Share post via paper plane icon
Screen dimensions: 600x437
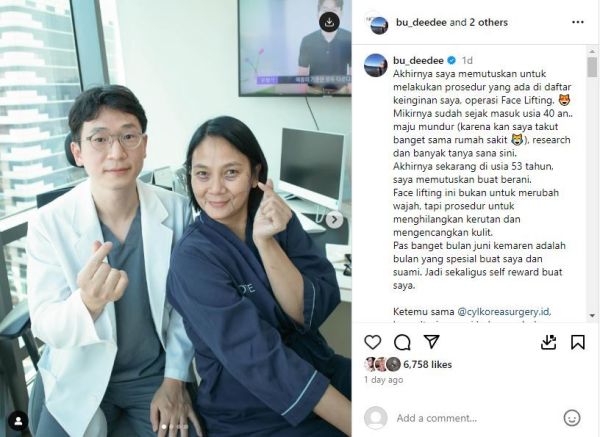click(x=431, y=342)
